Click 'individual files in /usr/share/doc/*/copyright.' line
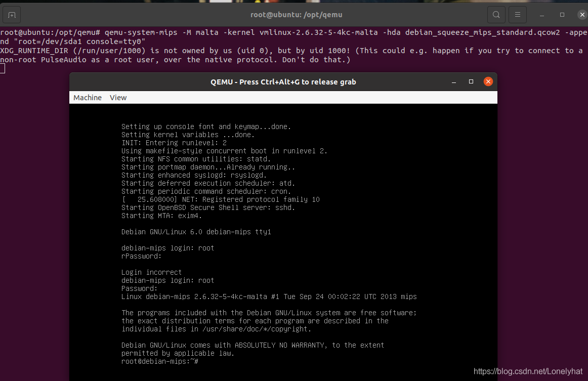 (x=217, y=329)
